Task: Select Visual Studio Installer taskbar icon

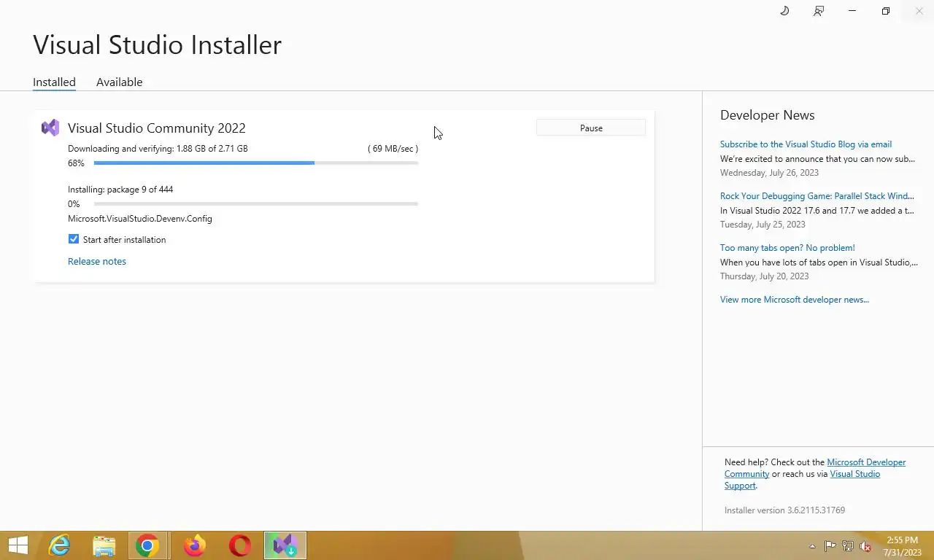Action: [285, 545]
